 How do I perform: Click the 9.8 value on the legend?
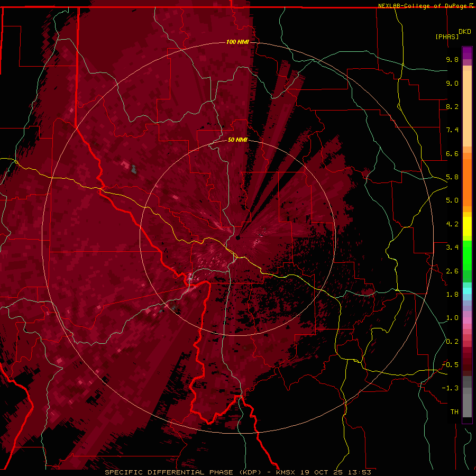452,59
